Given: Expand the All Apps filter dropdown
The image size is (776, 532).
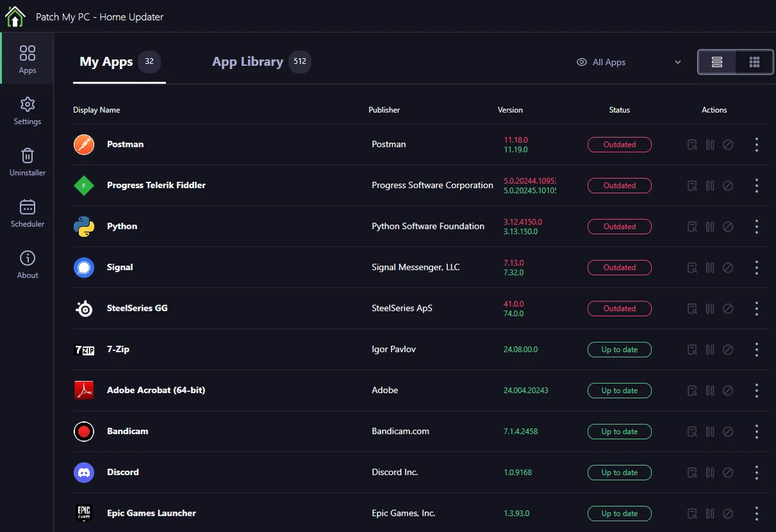Looking at the screenshot, I should pos(629,62).
